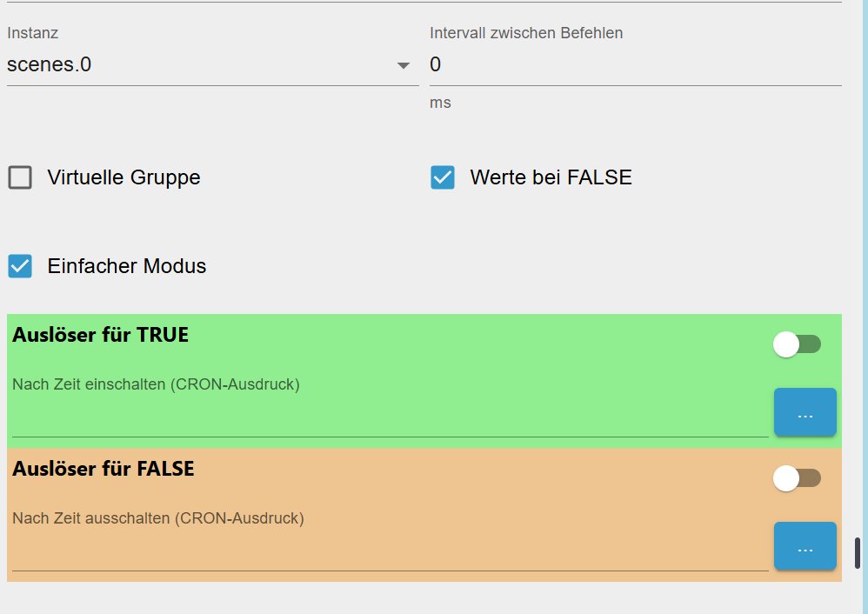Image resolution: width=868 pixels, height=614 pixels.
Task: Uncheck the Werte bei FALSE checkbox
Action: pos(443,177)
